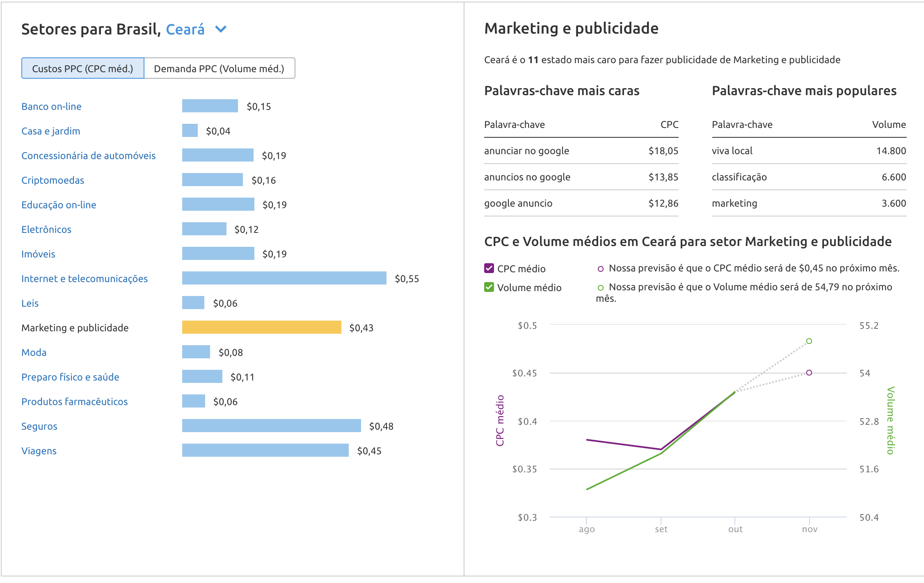The height and width of the screenshot is (583, 924).
Task: Open the Casa e jardim sector
Action: tap(51, 131)
